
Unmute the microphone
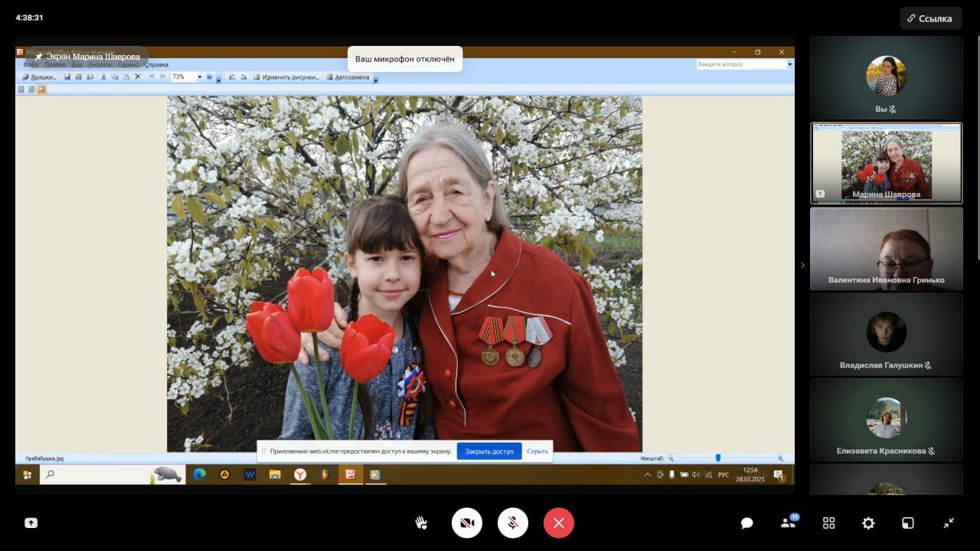[x=513, y=523]
